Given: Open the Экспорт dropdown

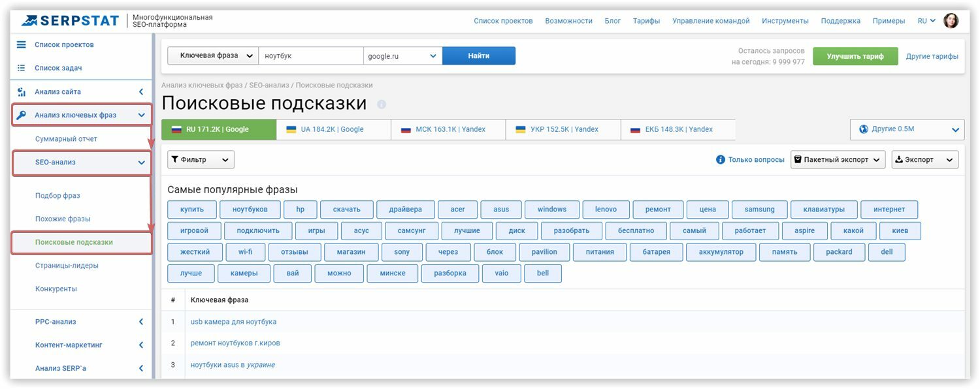Looking at the screenshot, I should coord(925,160).
